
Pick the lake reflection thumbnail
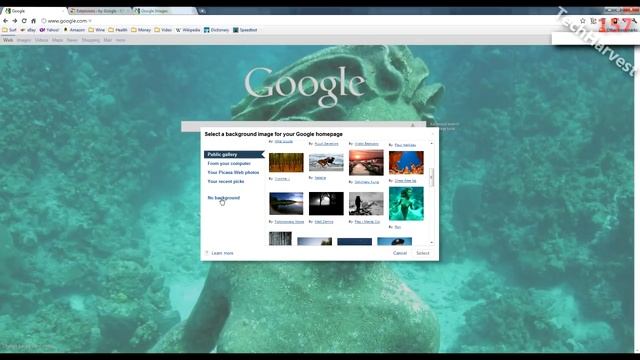[x=286, y=203]
